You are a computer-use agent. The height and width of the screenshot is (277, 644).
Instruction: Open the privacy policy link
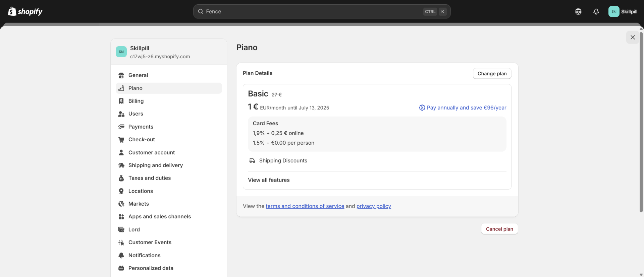(374, 206)
